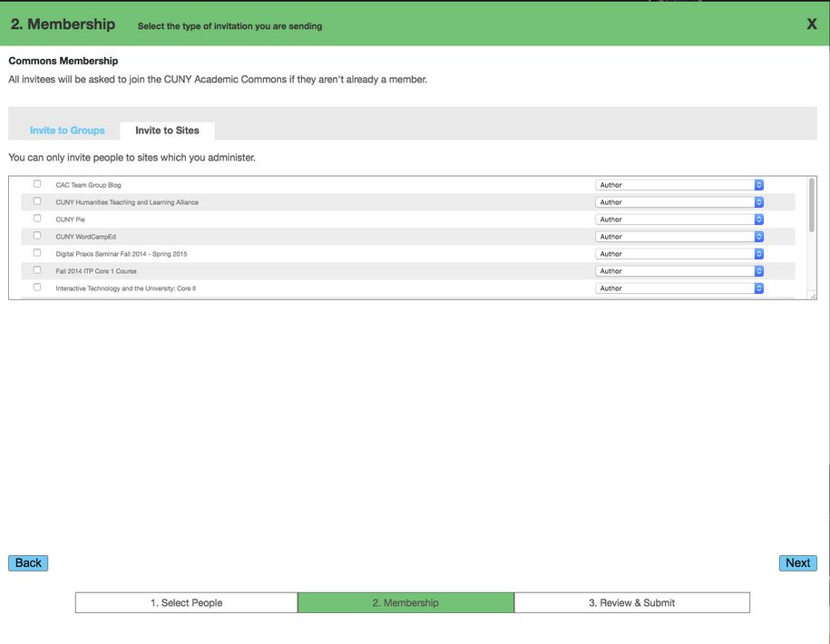The width and height of the screenshot is (830, 644).
Task: Close the Membership dialog with the X
Action: (812, 24)
